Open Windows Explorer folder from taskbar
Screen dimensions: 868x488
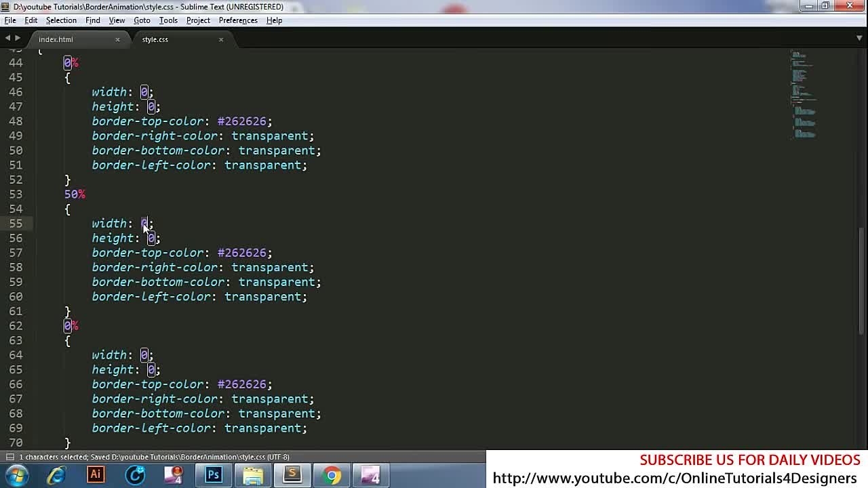click(253, 476)
